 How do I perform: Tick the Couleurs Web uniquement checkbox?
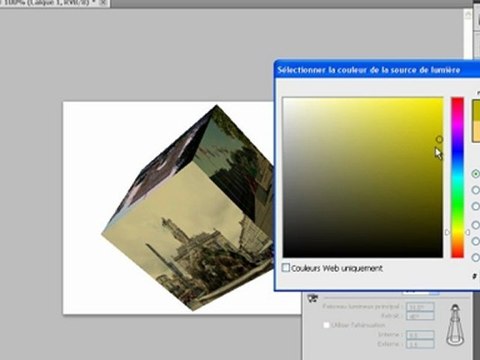(x=286, y=267)
